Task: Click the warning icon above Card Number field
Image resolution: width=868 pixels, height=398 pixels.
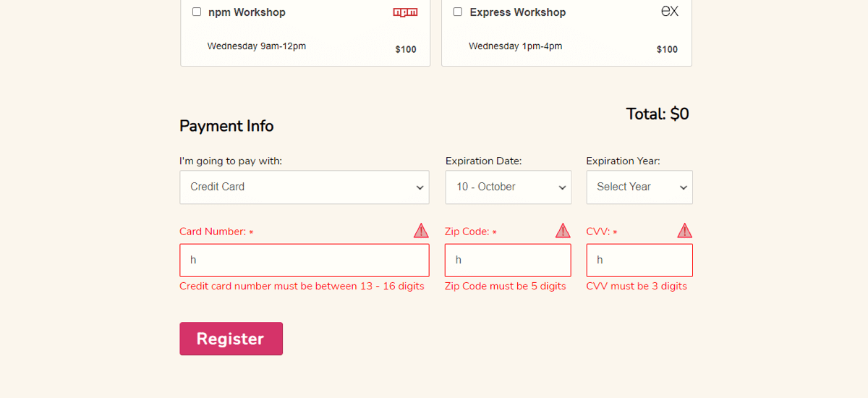Action: coord(421,231)
